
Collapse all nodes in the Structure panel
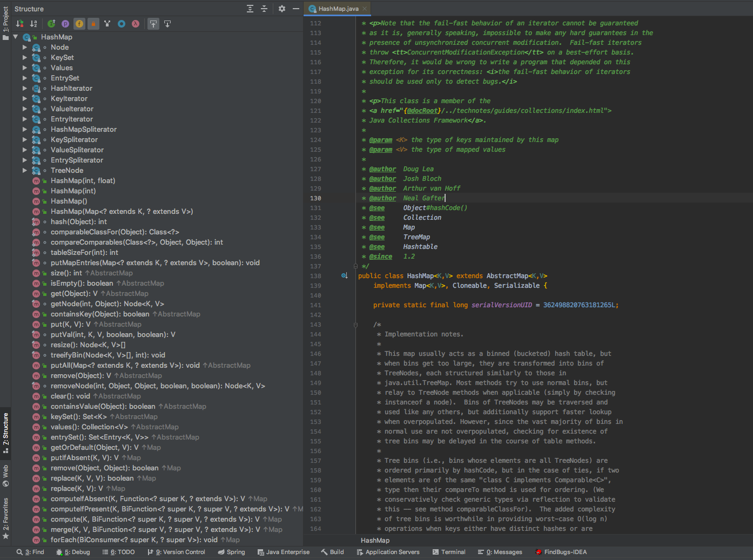(264, 9)
